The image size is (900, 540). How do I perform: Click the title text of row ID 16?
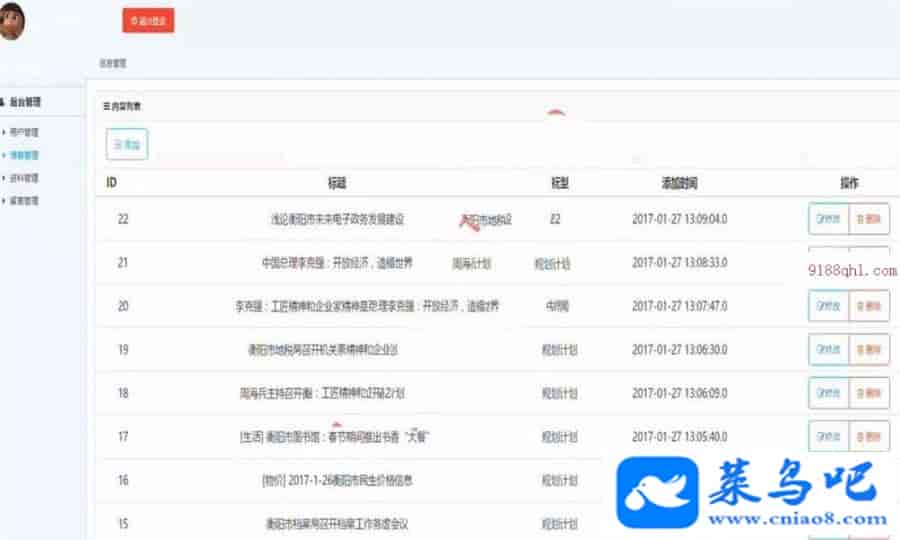(337, 481)
